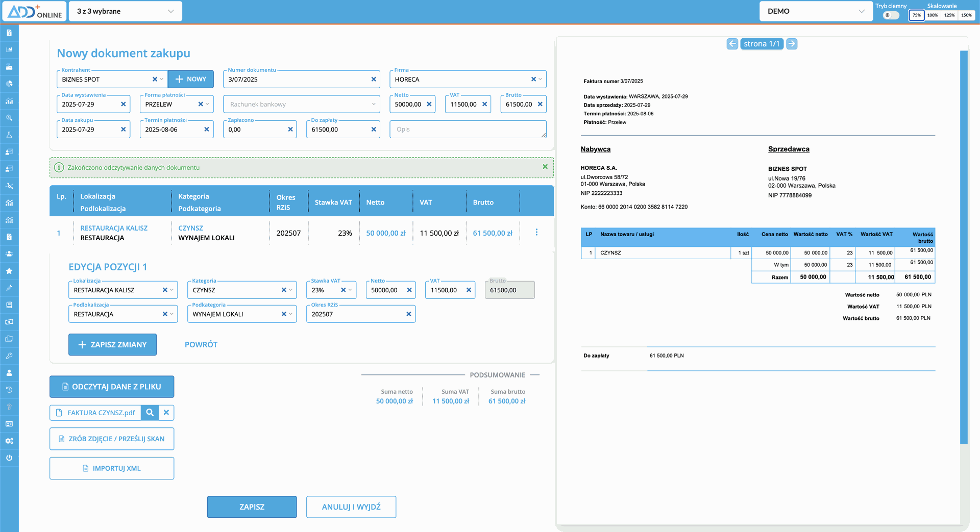Select 150% scaling option
This screenshot has height=532, width=980.
coord(966,15)
